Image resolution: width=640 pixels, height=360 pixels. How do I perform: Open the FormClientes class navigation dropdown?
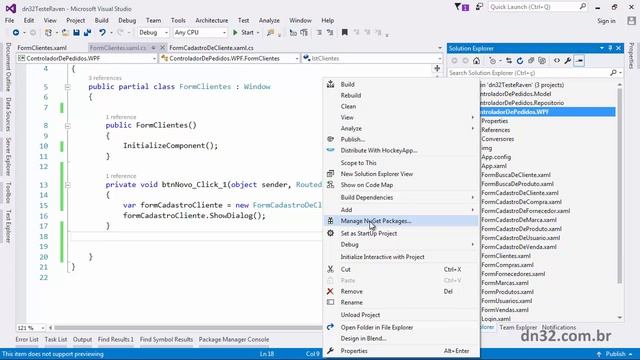coord(230,58)
